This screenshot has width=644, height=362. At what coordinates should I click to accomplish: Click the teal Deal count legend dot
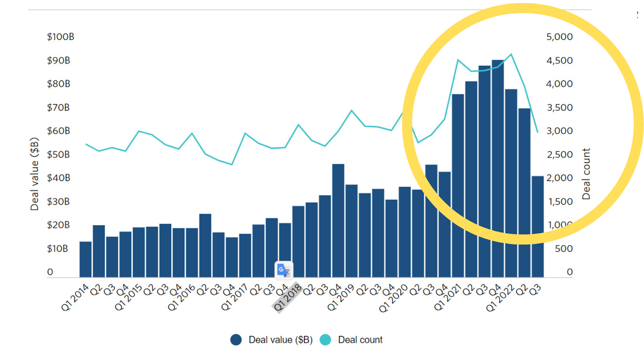pyautogui.click(x=325, y=340)
